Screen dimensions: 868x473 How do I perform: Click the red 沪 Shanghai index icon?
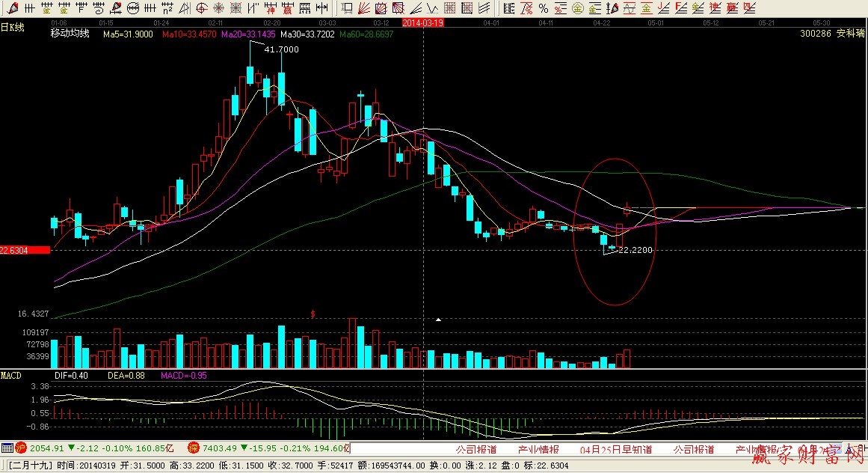point(22,448)
